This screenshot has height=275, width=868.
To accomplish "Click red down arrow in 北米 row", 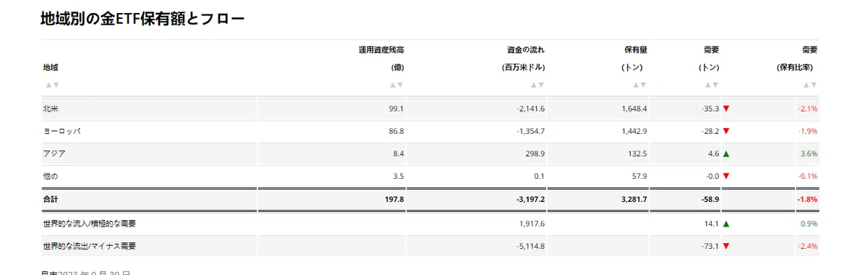I will pyautogui.click(x=726, y=109).
